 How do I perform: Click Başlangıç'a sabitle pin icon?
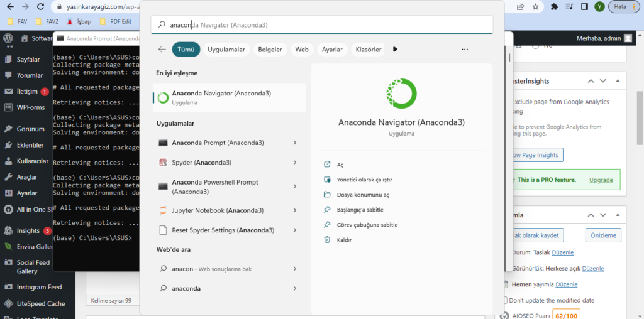[327, 210]
